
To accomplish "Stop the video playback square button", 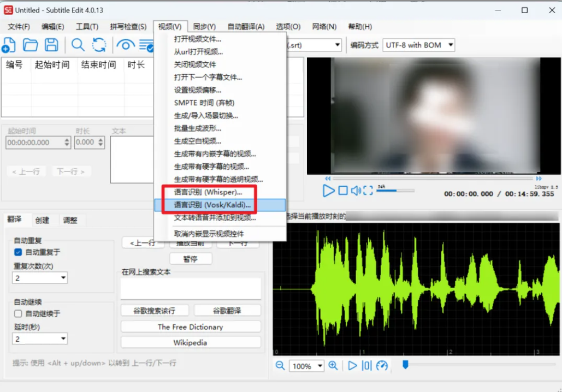I will coord(343,191).
